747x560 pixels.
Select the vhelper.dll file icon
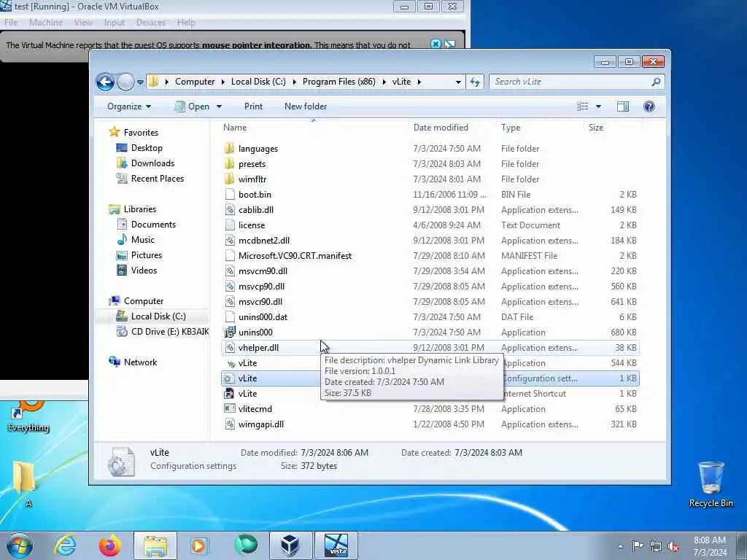[230, 348]
